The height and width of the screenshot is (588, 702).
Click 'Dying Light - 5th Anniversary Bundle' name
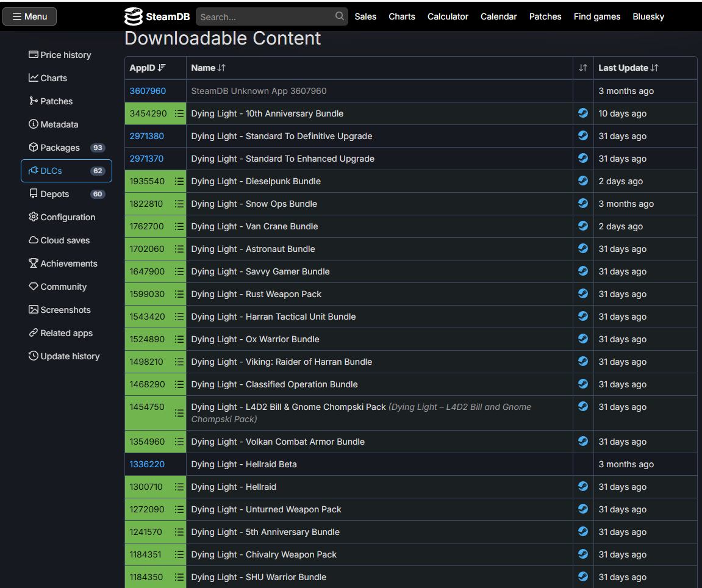[265, 532]
